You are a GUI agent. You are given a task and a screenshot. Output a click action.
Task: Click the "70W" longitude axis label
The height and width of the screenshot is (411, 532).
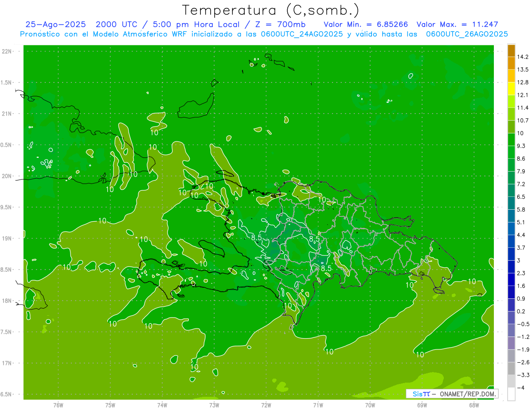pyautogui.click(x=370, y=405)
